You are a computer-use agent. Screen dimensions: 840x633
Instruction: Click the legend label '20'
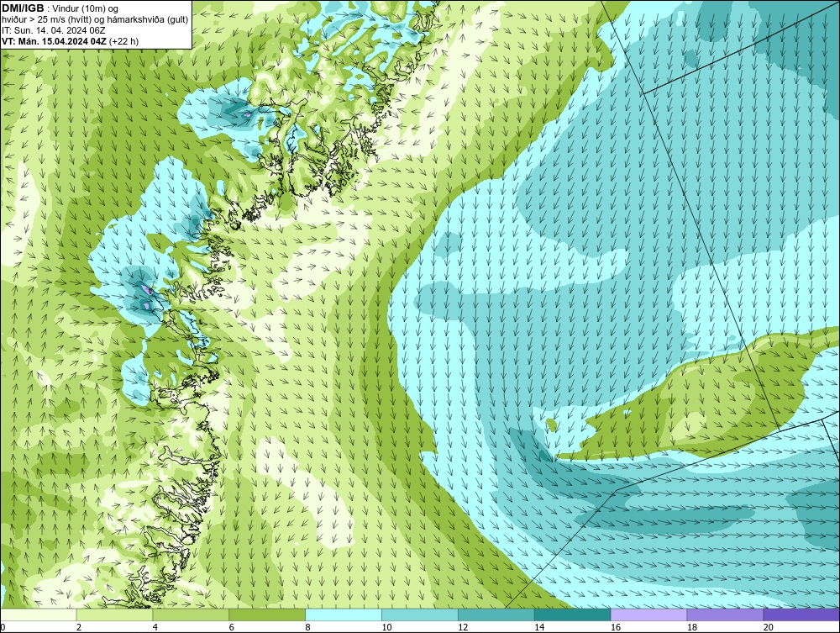pos(769,627)
